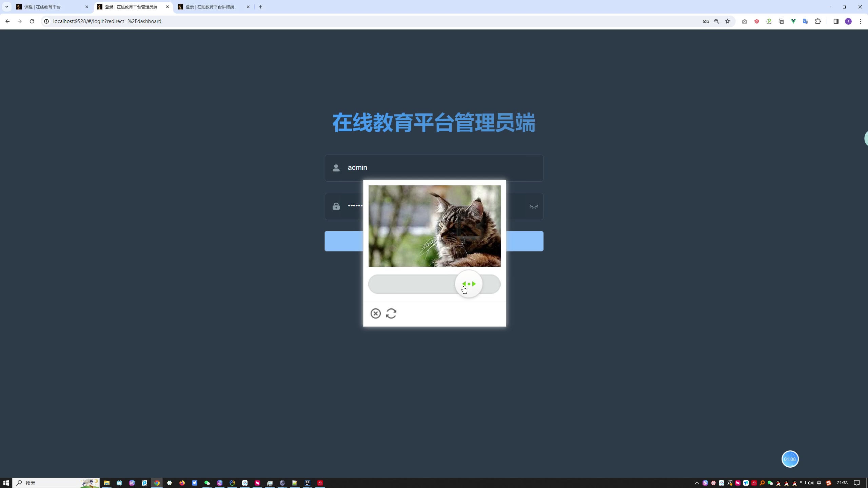The height and width of the screenshot is (488, 868).
Task: Open Bilibili app on taskbar
Action: [119, 483]
